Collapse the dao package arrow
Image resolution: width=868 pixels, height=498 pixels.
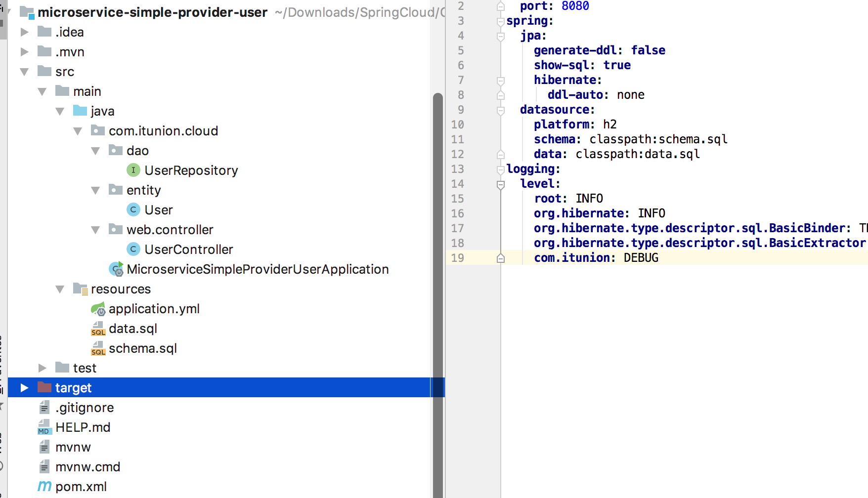tap(95, 151)
